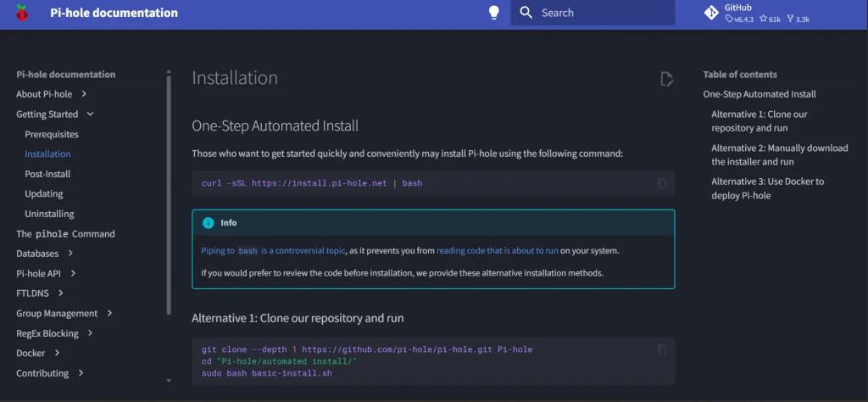Click the Pi-hole documentation header title
Image resolution: width=868 pixels, height=402 pixels.
pos(114,13)
